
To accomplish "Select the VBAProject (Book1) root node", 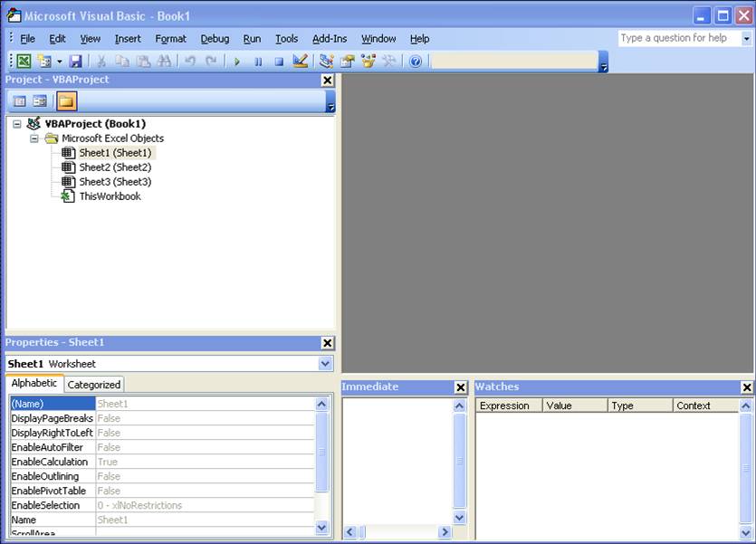I will [95, 124].
